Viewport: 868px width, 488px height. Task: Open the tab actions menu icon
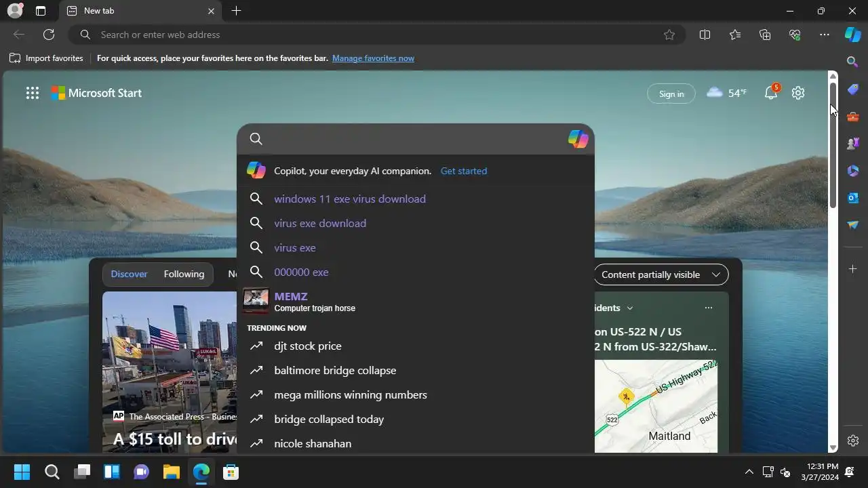pos(41,11)
